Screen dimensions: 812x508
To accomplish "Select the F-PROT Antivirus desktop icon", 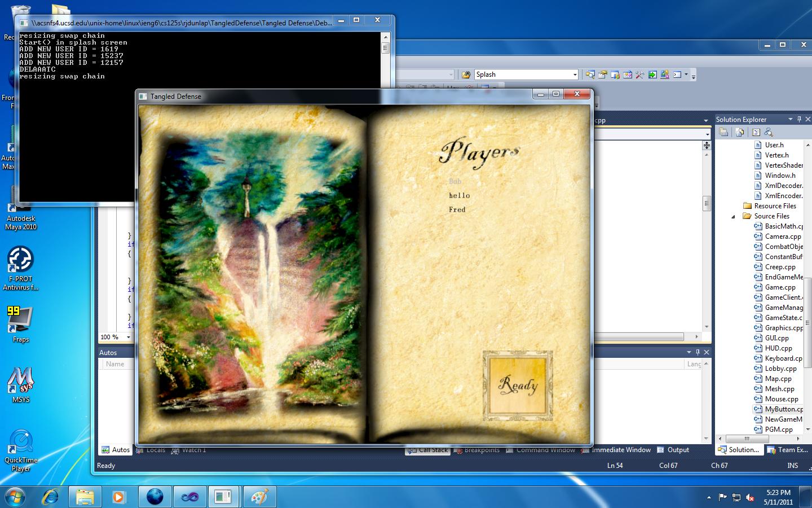I will tap(20, 268).
